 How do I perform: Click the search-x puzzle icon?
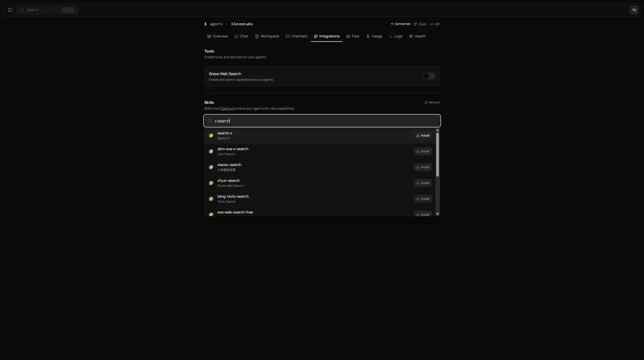point(211,136)
